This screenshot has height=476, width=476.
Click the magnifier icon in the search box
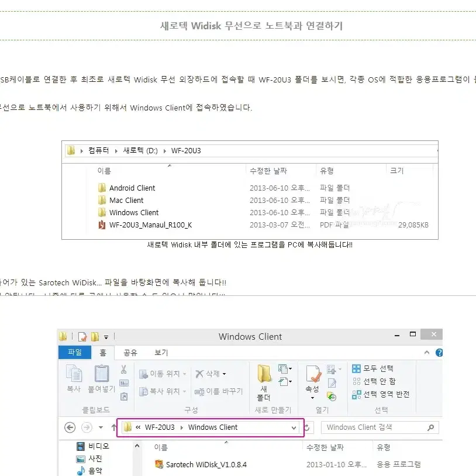430,427
